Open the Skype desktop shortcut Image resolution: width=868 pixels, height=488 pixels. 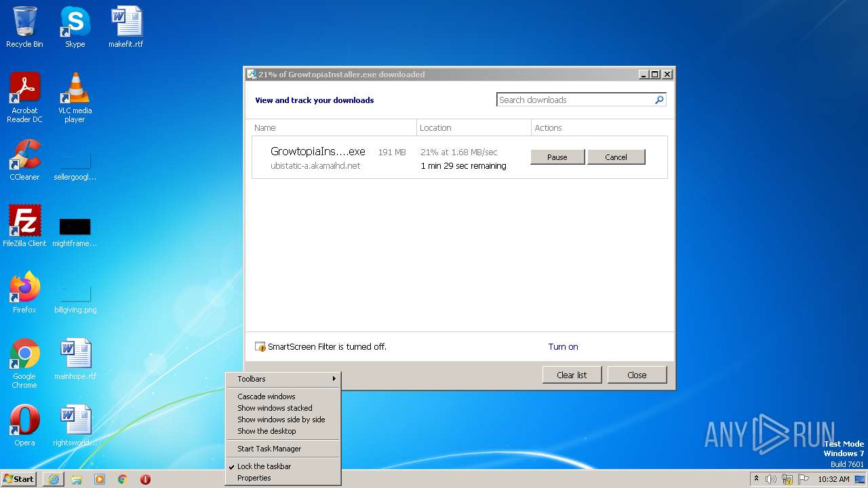coord(75,27)
